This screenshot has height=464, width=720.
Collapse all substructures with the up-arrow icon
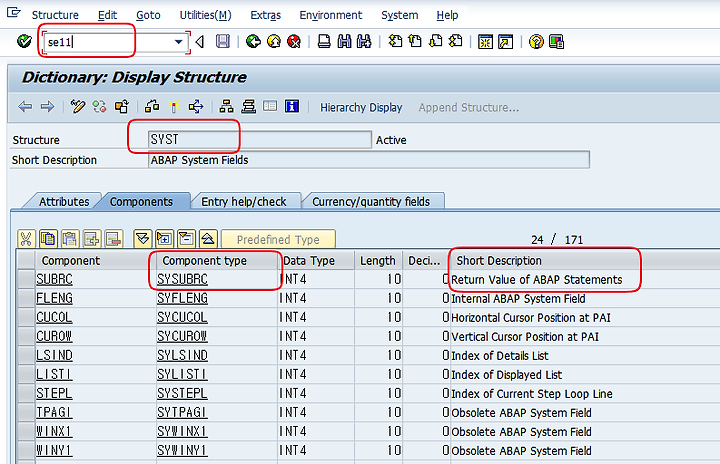[x=208, y=239]
